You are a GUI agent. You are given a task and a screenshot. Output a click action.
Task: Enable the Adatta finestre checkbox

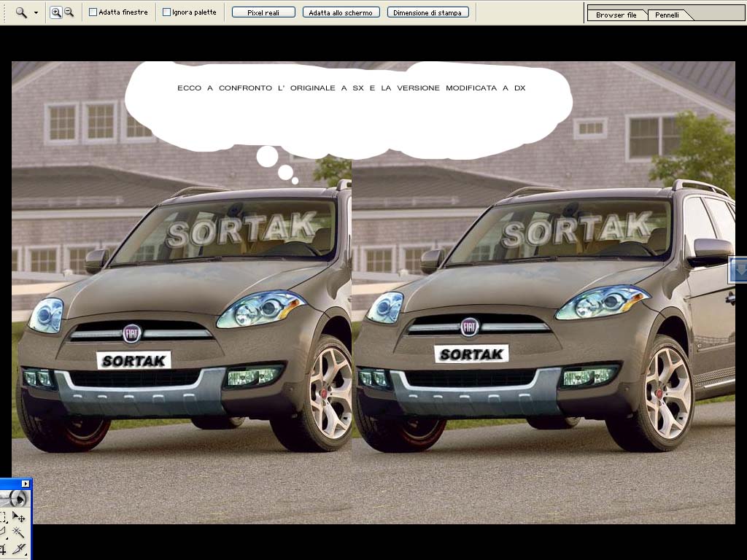[93, 12]
